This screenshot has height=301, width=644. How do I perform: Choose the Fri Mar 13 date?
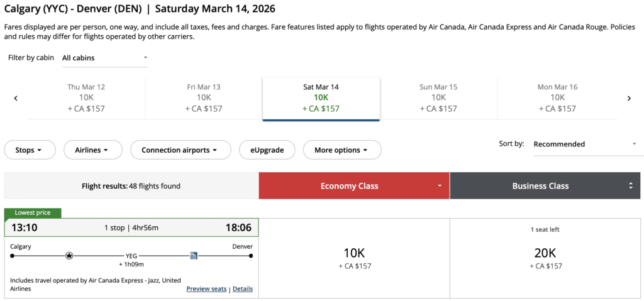[x=204, y=97]
